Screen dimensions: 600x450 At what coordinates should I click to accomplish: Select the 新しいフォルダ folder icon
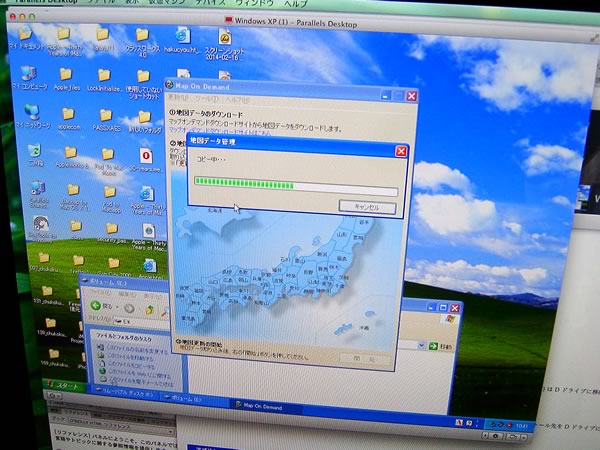144,116
